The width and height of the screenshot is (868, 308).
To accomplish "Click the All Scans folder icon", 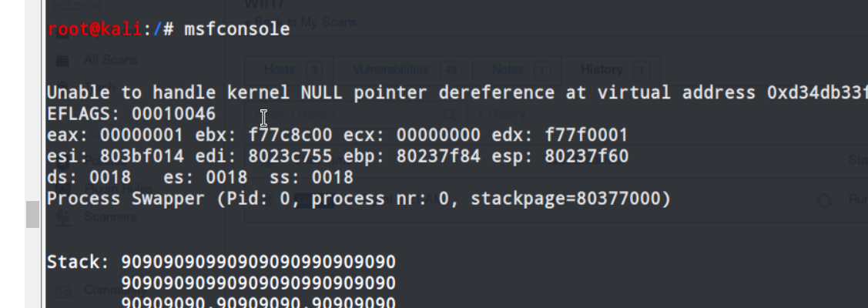I will pyautogui.click(x=63, y=60).
